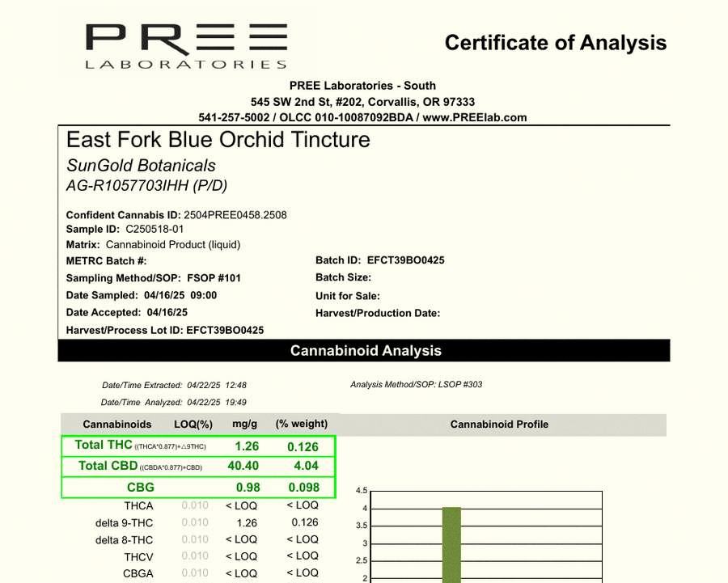Click the "Analysis Method/SOP: LSOP #303" text

click(x=417, y=384)
